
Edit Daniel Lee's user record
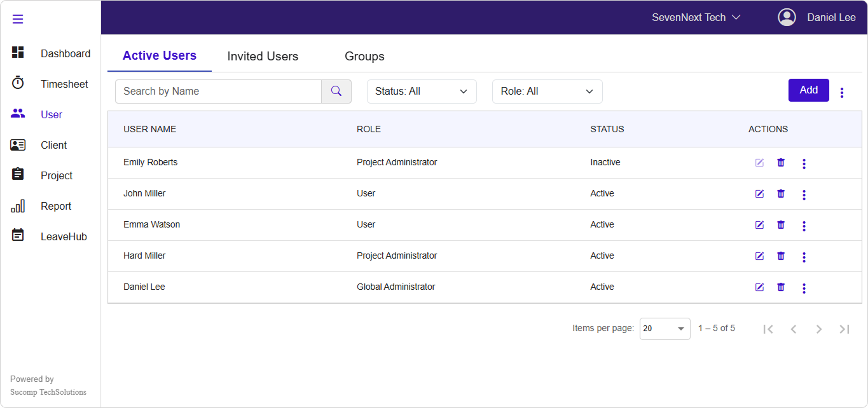[759, 287]
